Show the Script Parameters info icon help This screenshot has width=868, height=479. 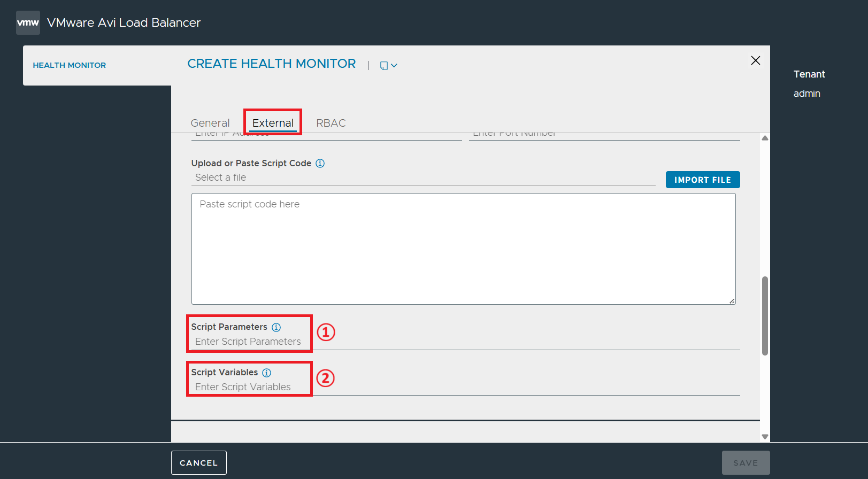[276, 327]
